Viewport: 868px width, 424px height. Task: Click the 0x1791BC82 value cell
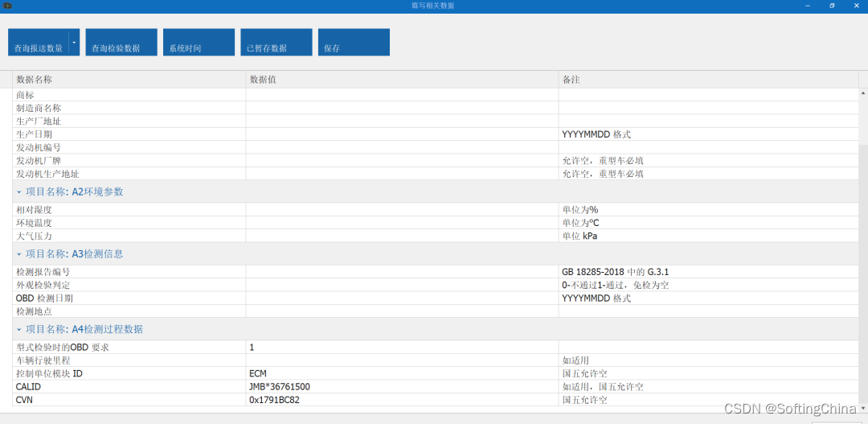pos(402,400)
